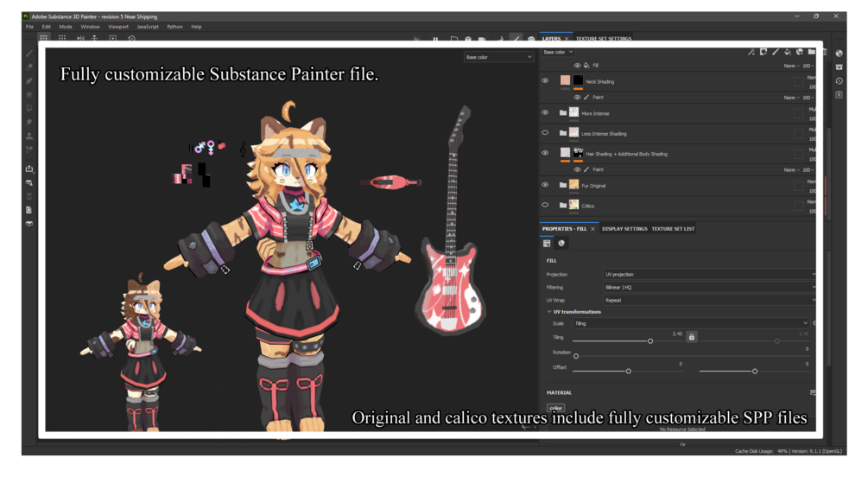Click the pause rendering icon in top toolbar
The image size is (868, 477).
coord(435,39)
